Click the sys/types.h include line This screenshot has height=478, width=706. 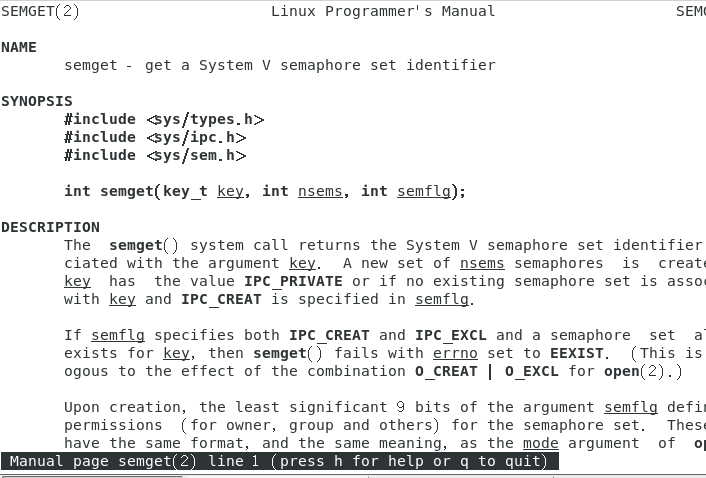(164, 119)
